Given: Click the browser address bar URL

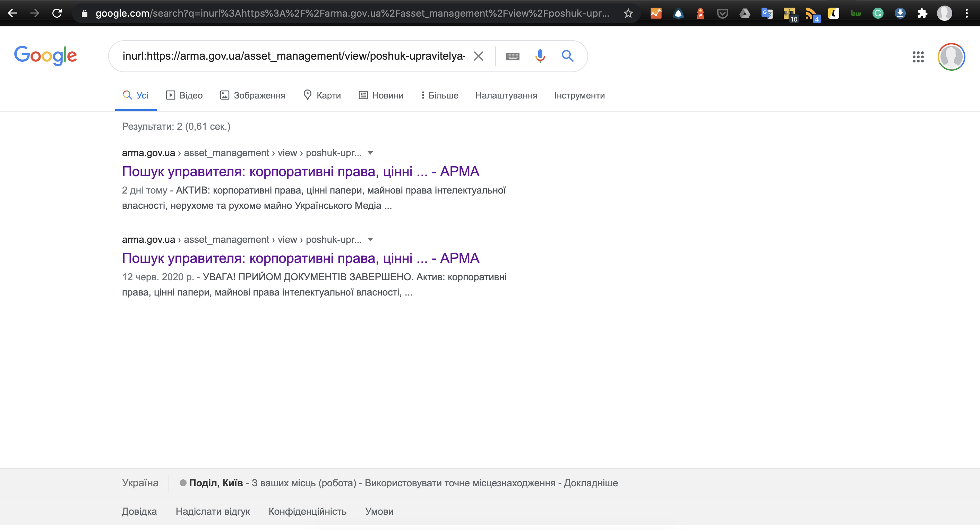Looking at the screenshot, I should pyautogui.click(x=352, y=14).
